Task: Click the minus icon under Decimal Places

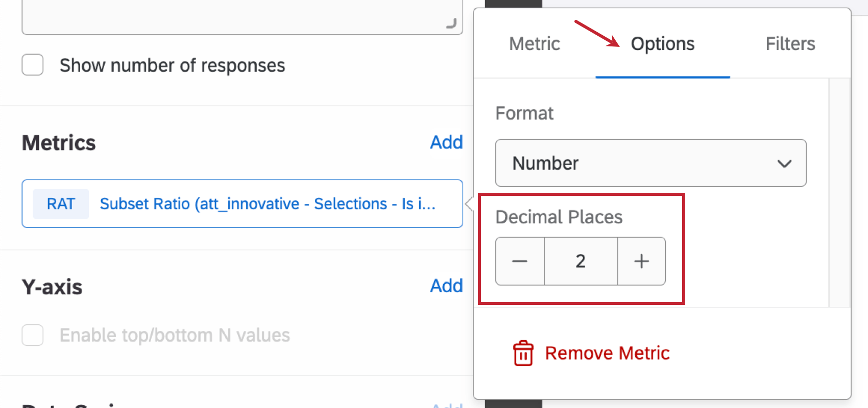Action: click(x=519, y=261)
